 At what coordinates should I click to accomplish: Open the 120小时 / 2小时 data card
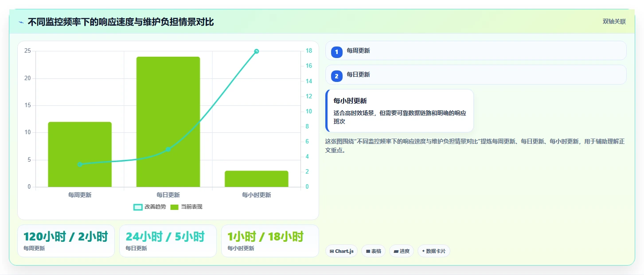tap(66, 241)
